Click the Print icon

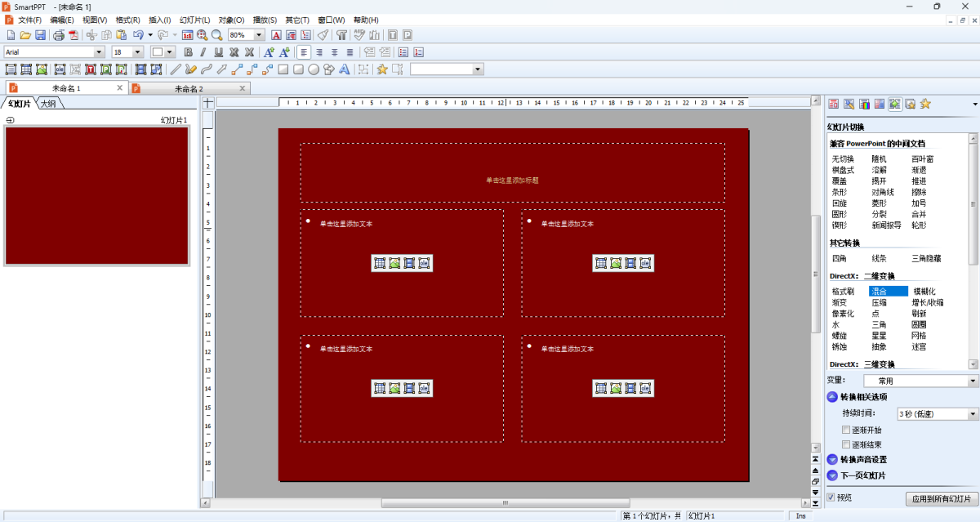[x=59, y=35]
